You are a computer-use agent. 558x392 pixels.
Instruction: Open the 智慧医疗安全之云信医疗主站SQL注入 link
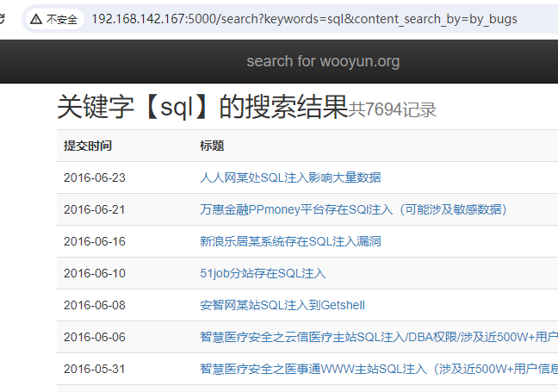379,337
